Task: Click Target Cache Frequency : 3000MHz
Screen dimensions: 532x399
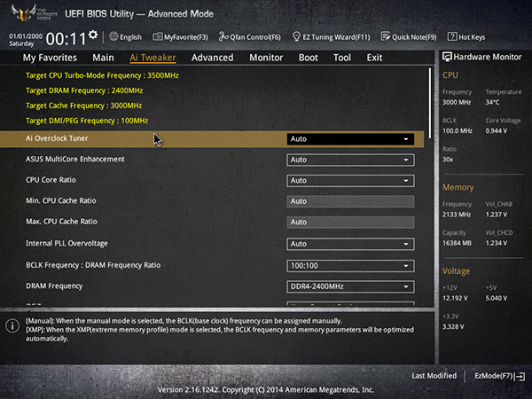Action: pos(84,106)
